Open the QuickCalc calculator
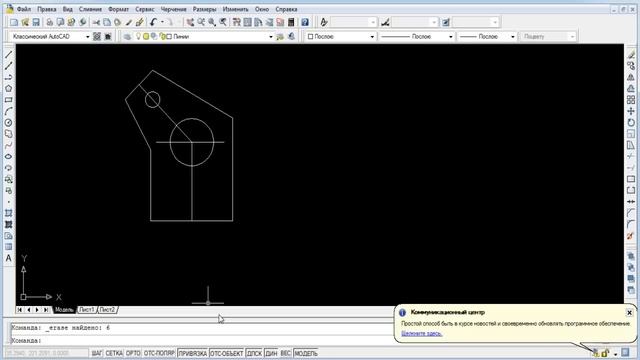 [x=291, y=22]
